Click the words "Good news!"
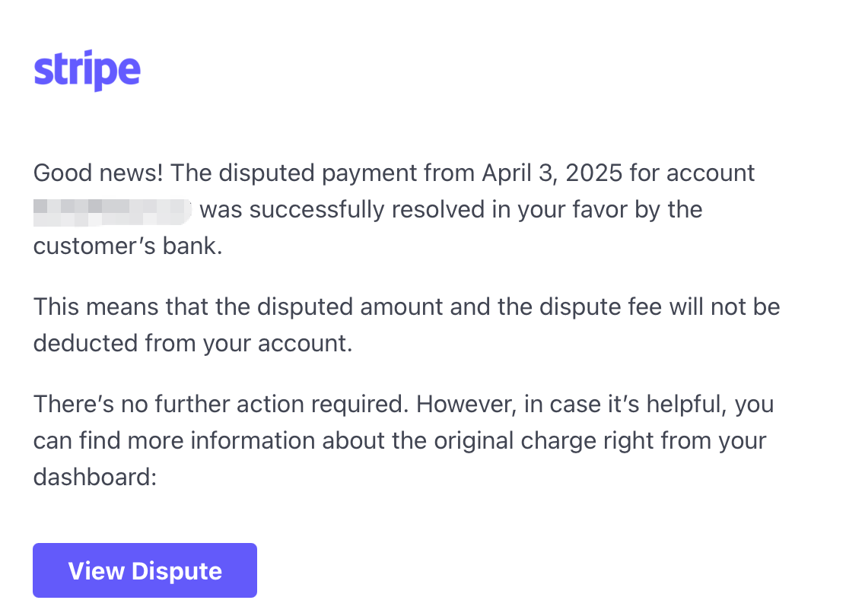 tap(98, 173)
